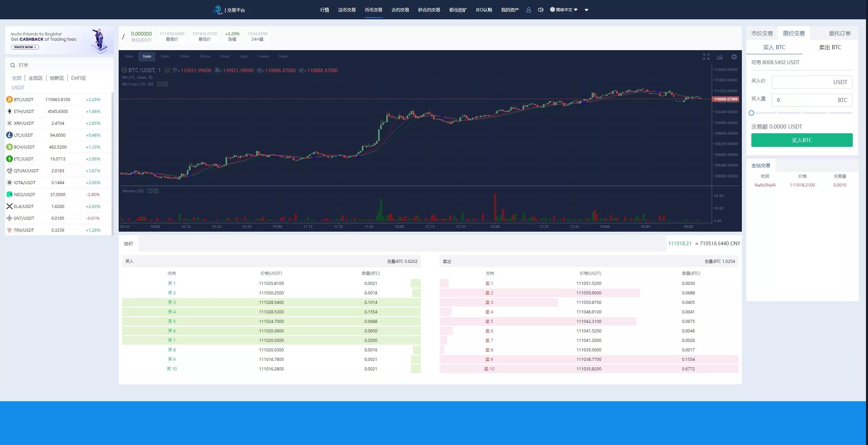This screenshot has height=445, width=868.
Task: Click the NEO coin icon
Action: 9,194
